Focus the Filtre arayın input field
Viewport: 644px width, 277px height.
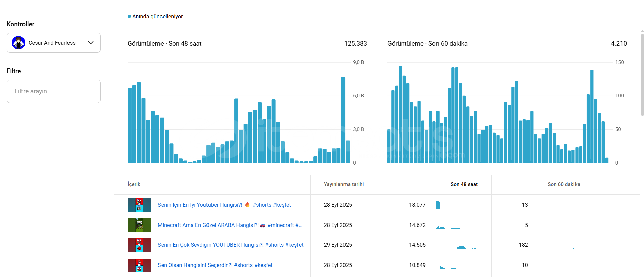pos(54,91)
